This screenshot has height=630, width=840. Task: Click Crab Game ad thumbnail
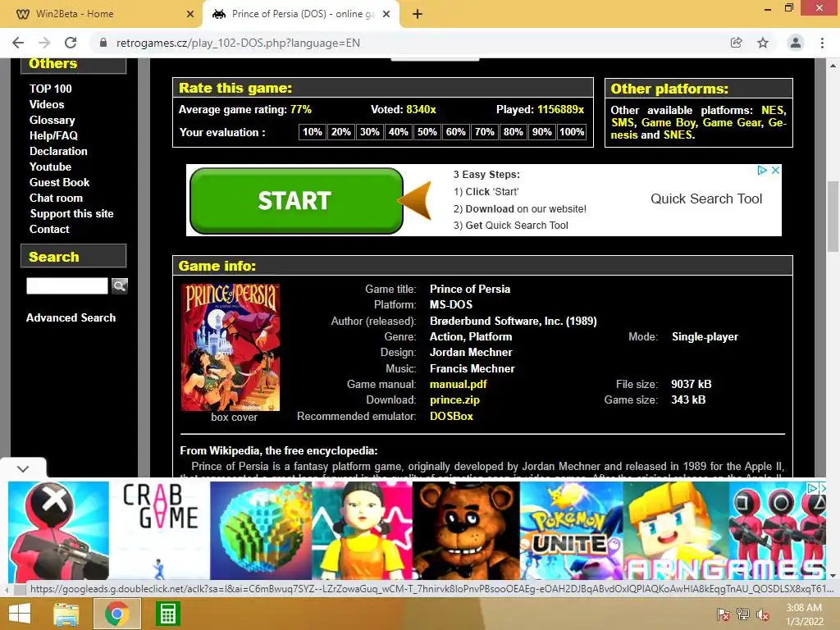(x=160, y=531)
